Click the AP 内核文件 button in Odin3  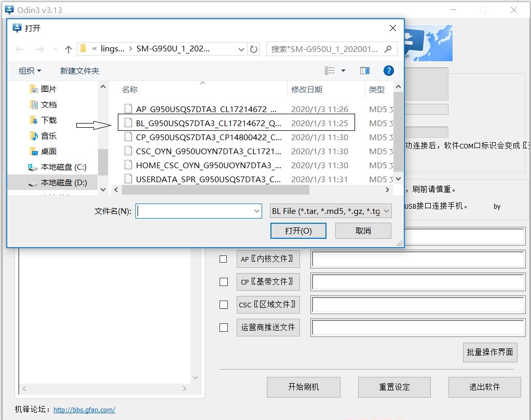click(268, 259)
